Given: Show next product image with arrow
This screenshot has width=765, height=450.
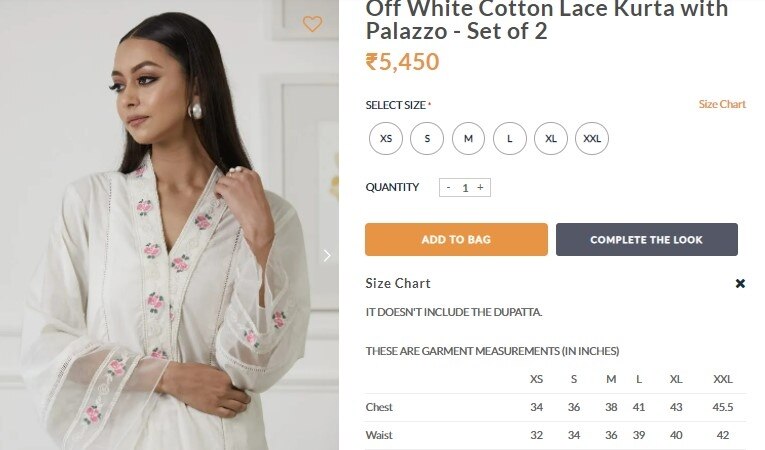Looking at the screenshot, I should pyautogui.click(x=326, y=256).
